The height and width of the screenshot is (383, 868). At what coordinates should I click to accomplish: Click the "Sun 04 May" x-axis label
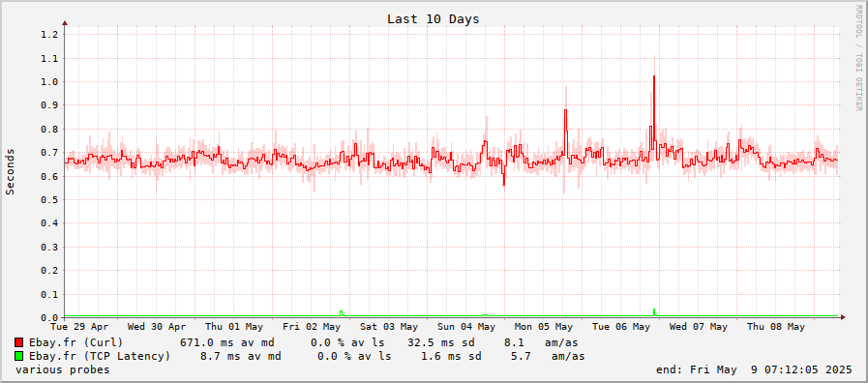click(466, 327)
